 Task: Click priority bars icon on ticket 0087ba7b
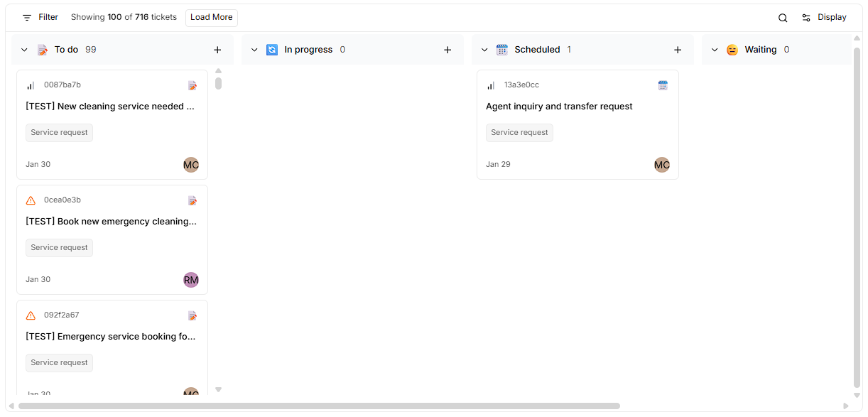(31, 85)
